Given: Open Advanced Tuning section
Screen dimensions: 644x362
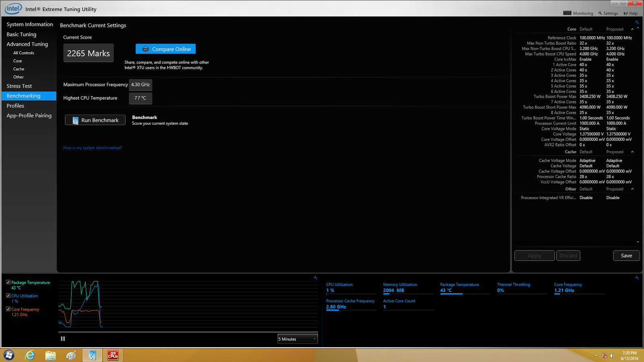Looking at the screenshot, I should [x=27, y=44].
